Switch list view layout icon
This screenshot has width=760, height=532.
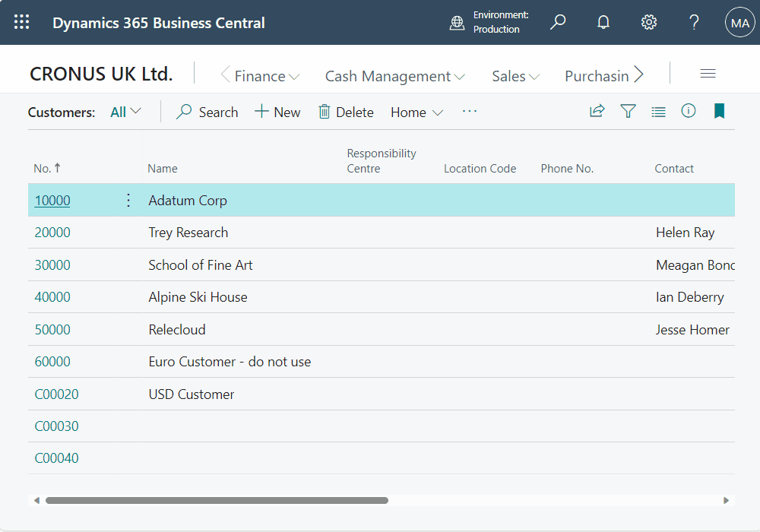(658, 112)
